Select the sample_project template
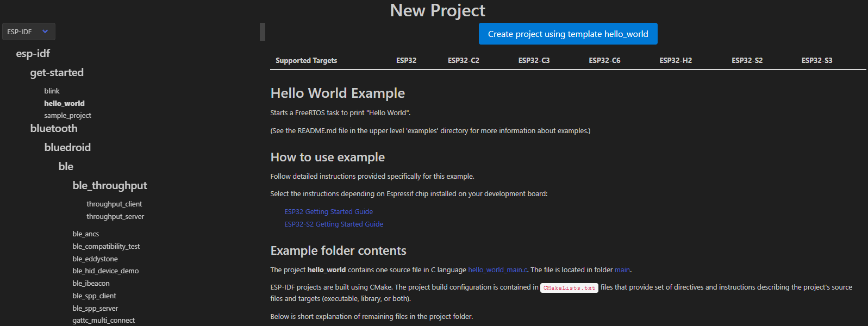This screenshot has height=326, width=868. 67,115
